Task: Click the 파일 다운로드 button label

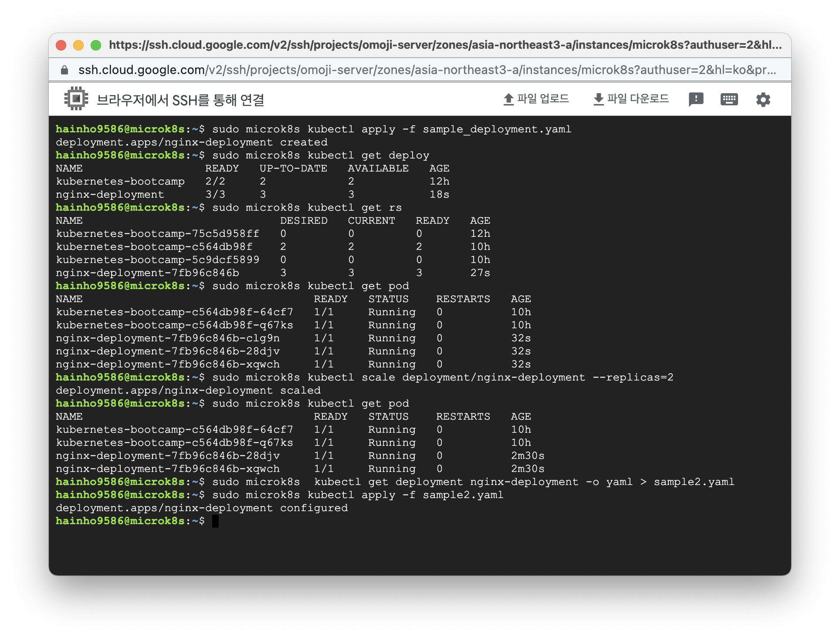Action: 638,99
